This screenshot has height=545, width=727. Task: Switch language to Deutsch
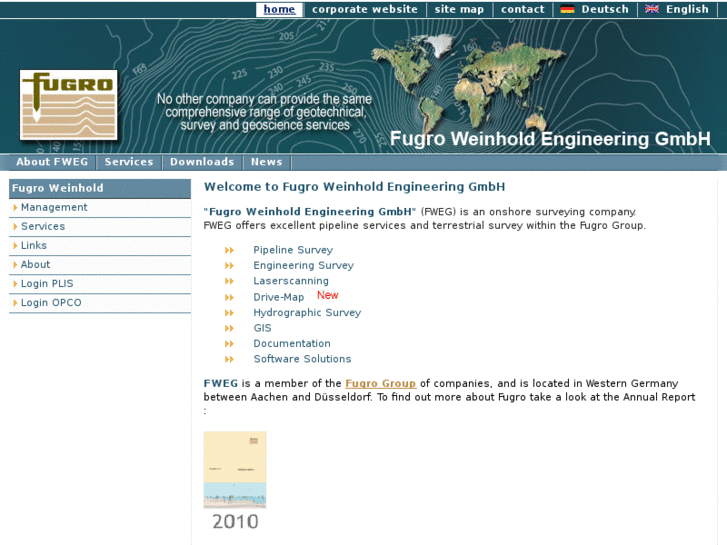605,9
